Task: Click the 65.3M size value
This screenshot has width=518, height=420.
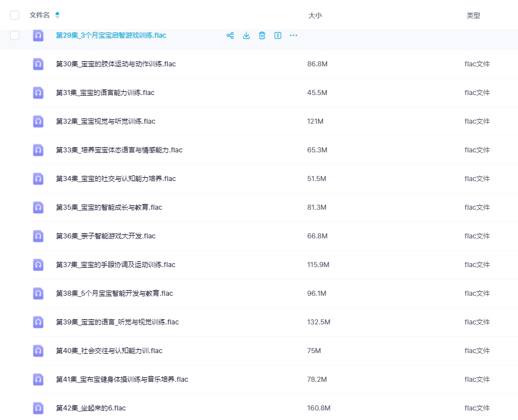Action: [317, 150]
